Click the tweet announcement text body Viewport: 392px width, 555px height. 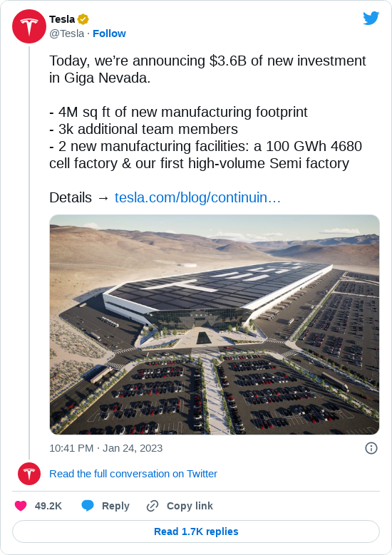tap(207, 112)
